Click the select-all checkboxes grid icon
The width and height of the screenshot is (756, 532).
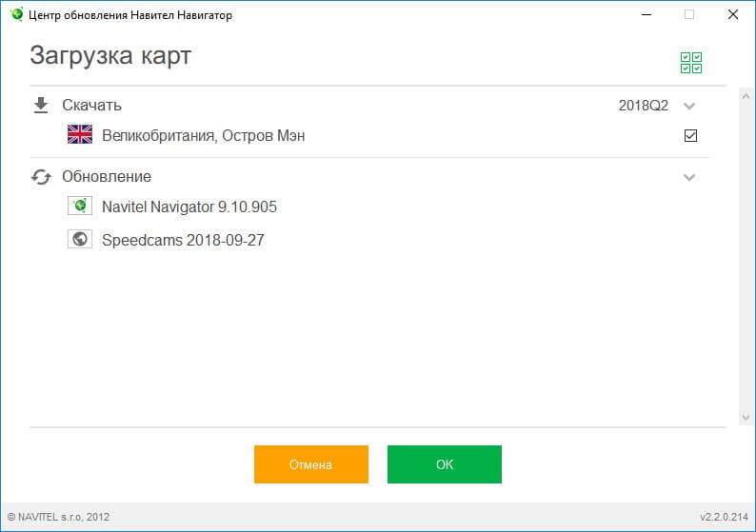[x=691, y=63]
